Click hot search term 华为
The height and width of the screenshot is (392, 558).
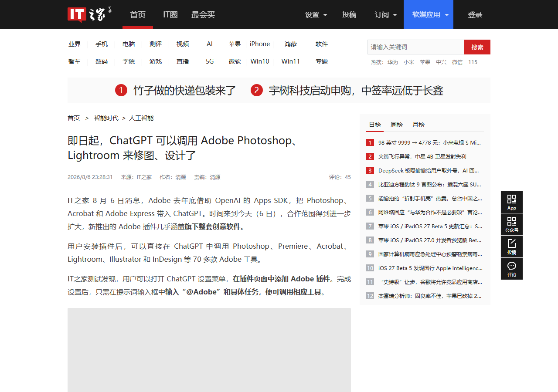393,62
